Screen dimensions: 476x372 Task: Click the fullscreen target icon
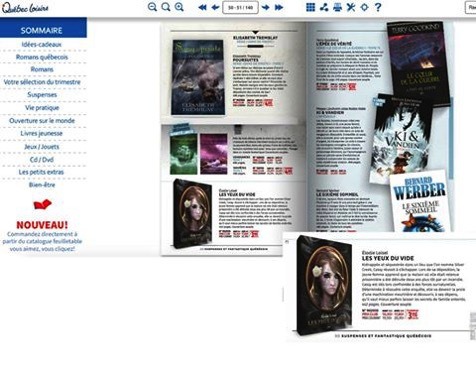[x=365, y=7]
